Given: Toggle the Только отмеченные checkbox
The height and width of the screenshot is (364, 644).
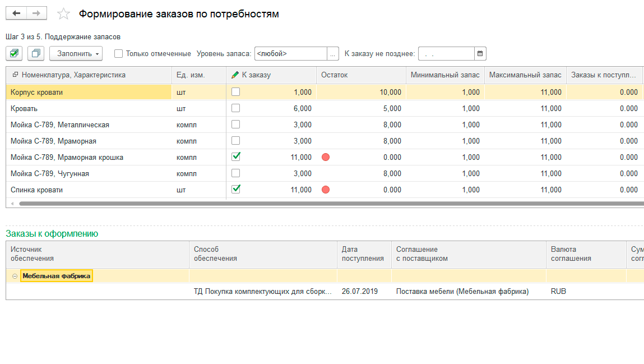Looking at the screenshot, I should [118, 53].
